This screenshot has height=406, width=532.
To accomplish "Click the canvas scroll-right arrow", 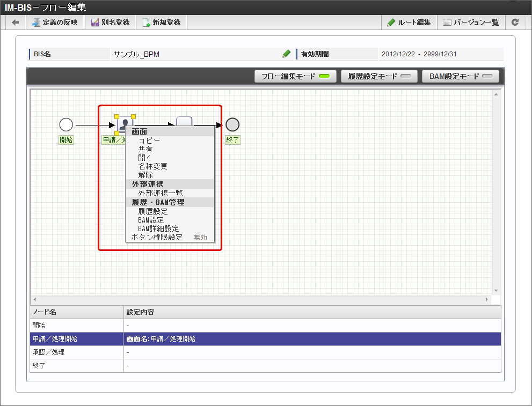I will [486, 300].
